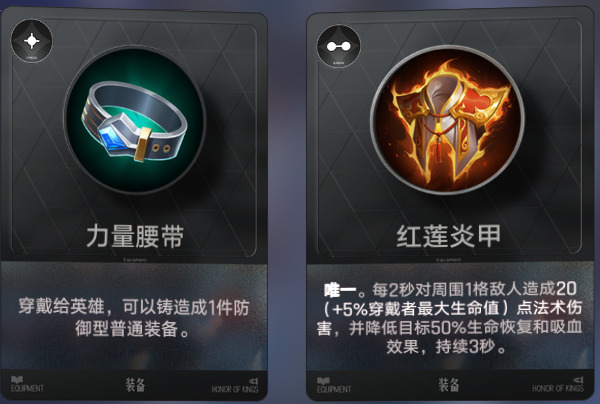Click the bold 唯一 keyword
Screen dimensions: 600x404
tap(340, 290)
